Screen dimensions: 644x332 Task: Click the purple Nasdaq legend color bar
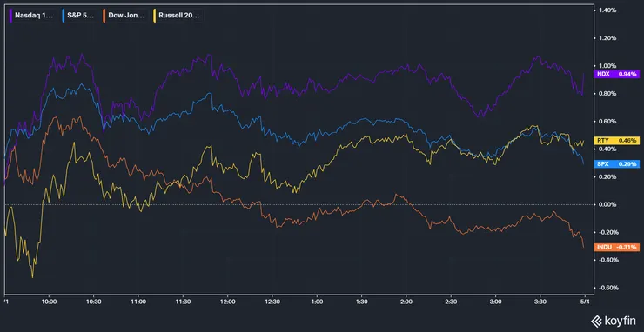(11, 16)
